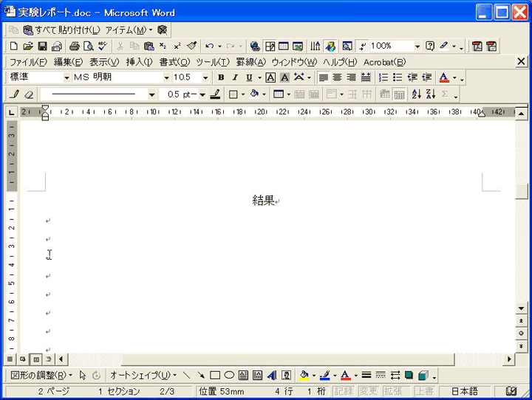Click the fill color paint bucket on the drawing toolbar

pos(304,375)
